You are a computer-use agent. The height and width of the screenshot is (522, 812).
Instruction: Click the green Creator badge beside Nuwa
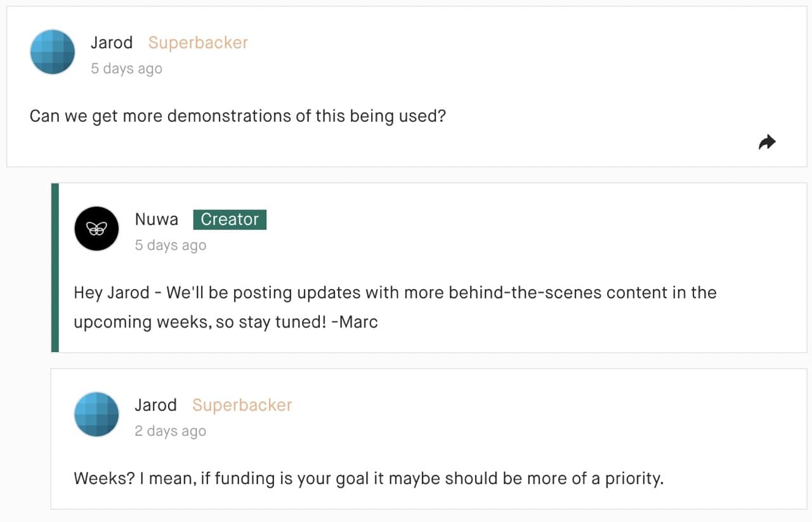click(230, 219)
